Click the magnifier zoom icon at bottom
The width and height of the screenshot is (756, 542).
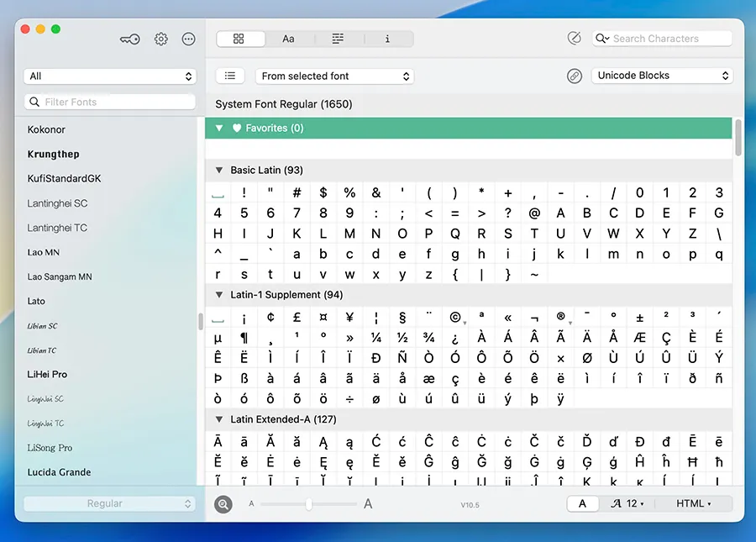[223, 504]
